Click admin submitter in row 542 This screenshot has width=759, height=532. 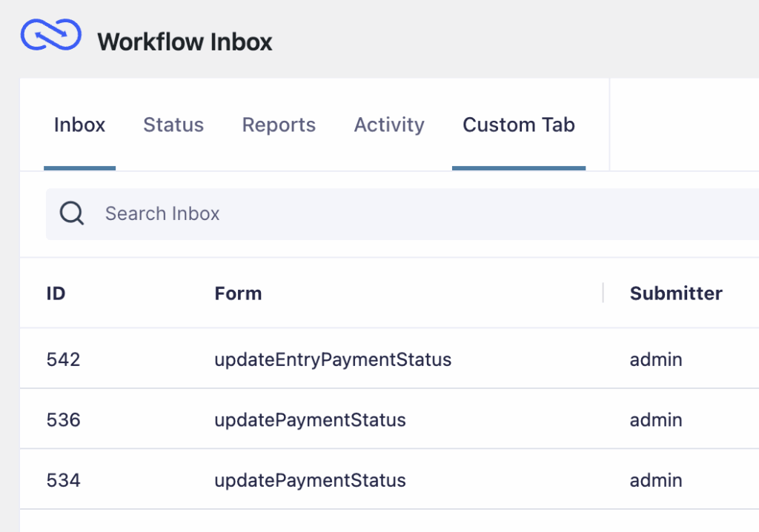(656, 360)
